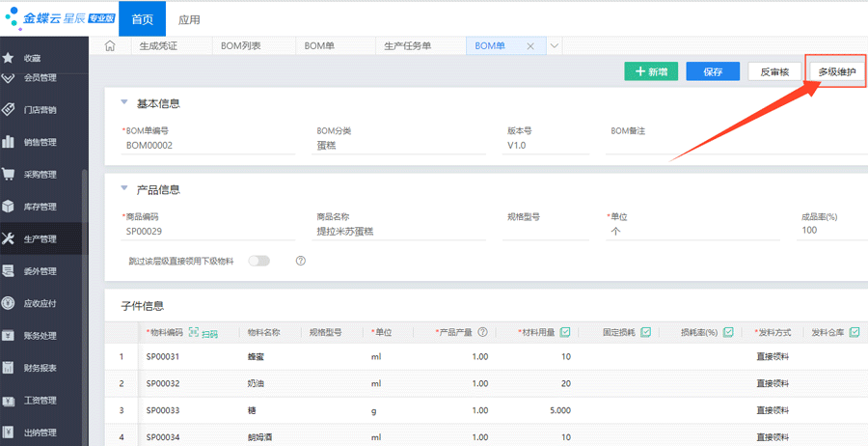This screenshot has height=446, width=868.
Task: Switch to 应用 top navigation tab
Action: point(189,19)
